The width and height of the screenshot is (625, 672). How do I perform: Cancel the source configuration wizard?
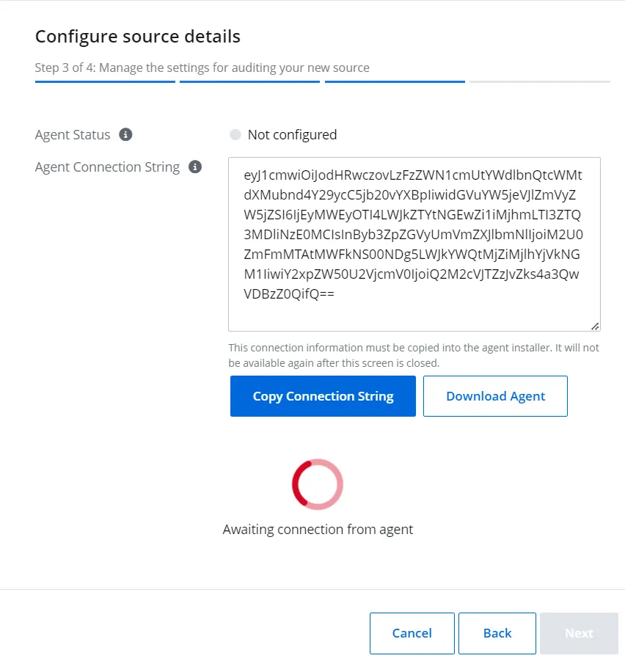coord(412,633)
